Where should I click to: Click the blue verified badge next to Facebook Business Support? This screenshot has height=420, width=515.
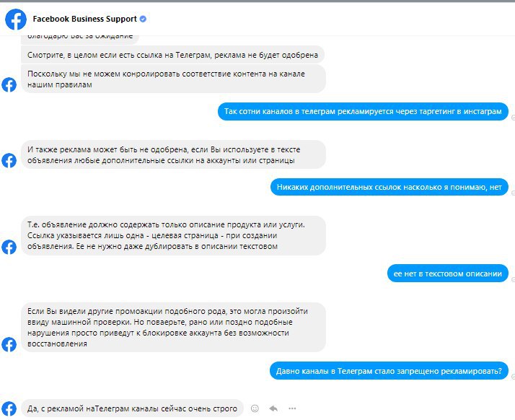(143, 19)
